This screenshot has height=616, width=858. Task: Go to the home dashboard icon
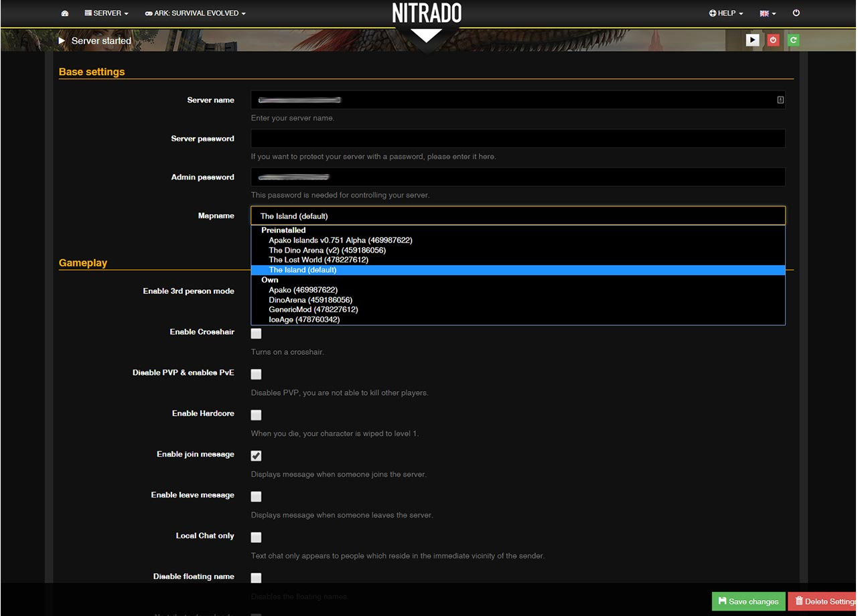(65, 13)
